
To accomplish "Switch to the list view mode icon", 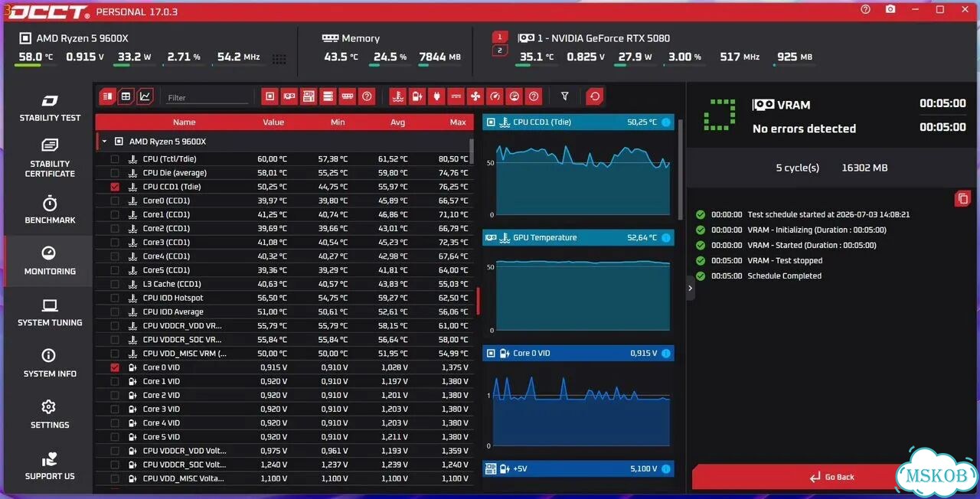I will click(x=107, y=96).
